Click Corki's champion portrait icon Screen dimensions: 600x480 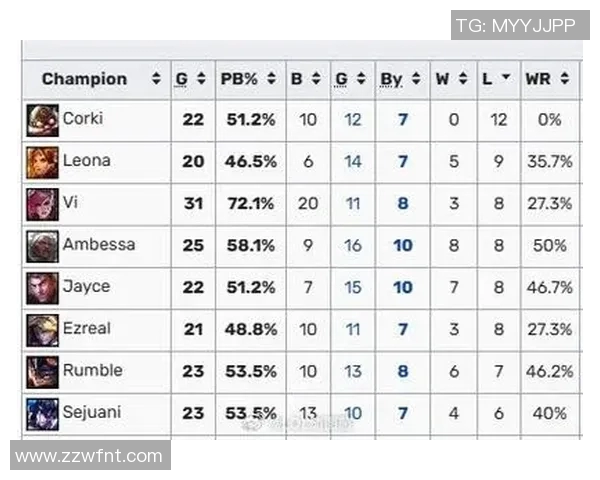point(42,120)
